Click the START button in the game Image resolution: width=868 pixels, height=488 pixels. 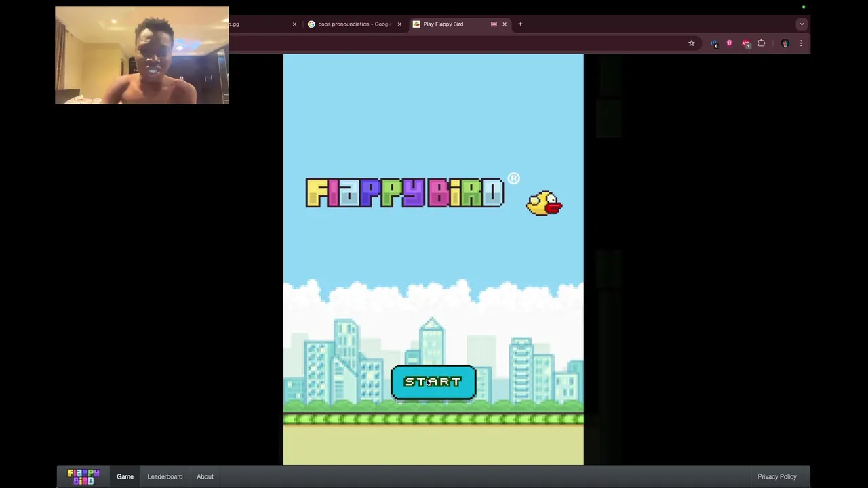433,382
